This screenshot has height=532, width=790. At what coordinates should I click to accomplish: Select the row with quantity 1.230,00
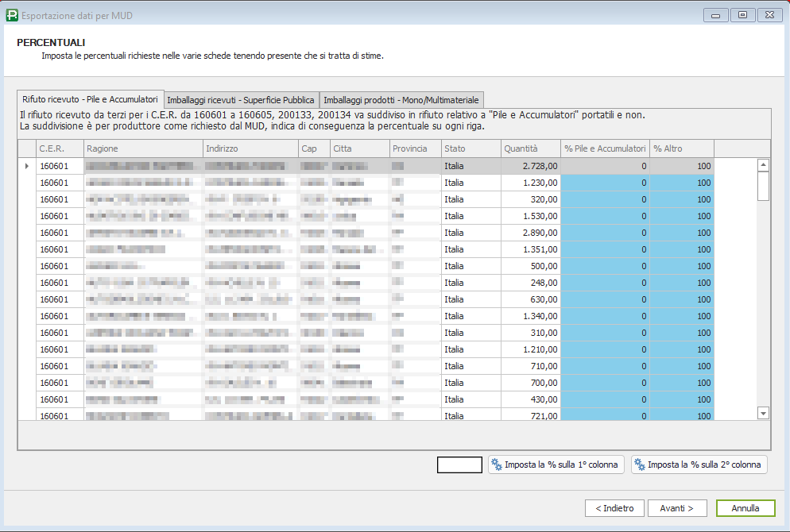530,183
